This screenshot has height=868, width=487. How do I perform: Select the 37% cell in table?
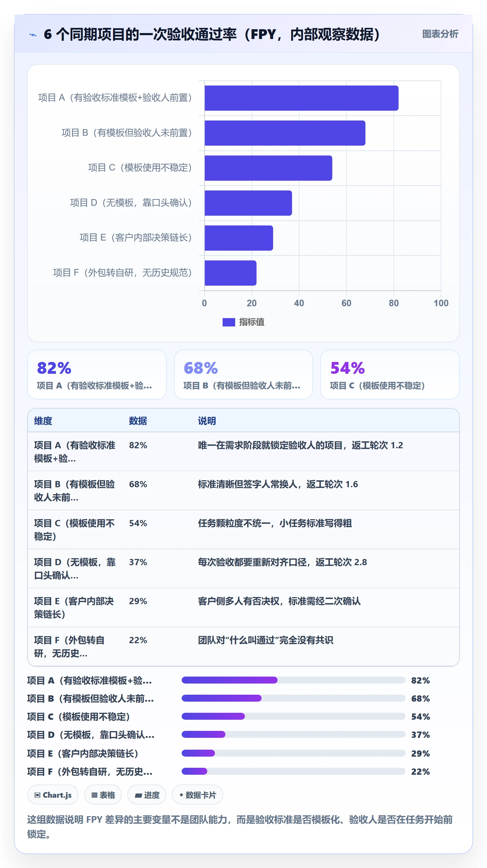(x=138, y=562)
